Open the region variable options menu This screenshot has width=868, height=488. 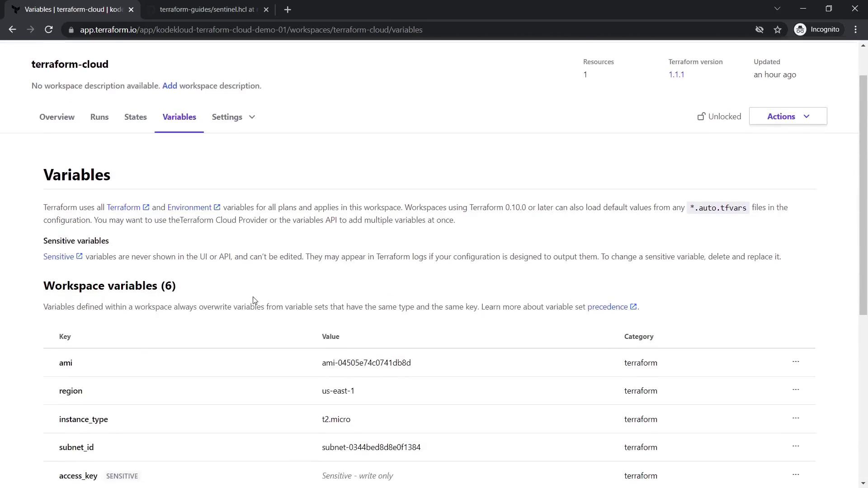coord(796,390)
